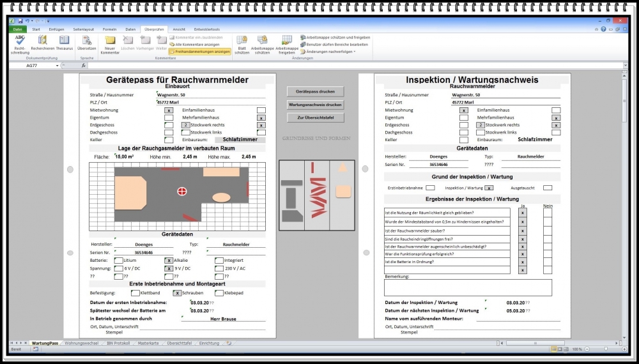Open the Wohnungswechsel sheet tab
Viewport: 639px width, 364px height.
pos(82,343)
